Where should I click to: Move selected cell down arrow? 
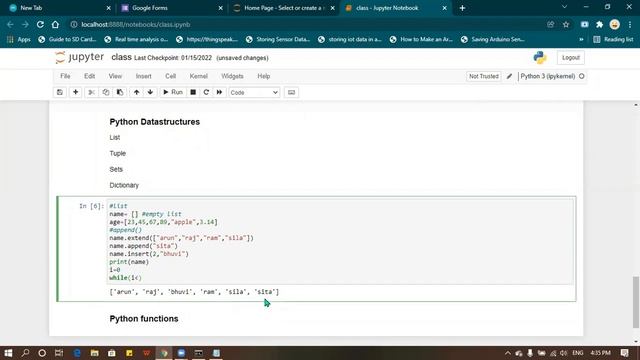tap(150, 92)
